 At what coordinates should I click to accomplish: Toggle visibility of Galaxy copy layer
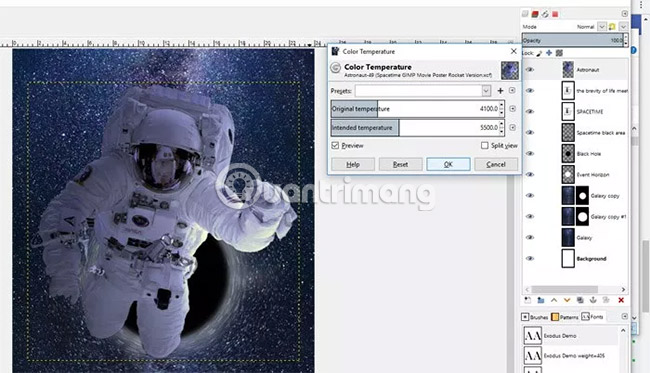(x=530, y=196)
